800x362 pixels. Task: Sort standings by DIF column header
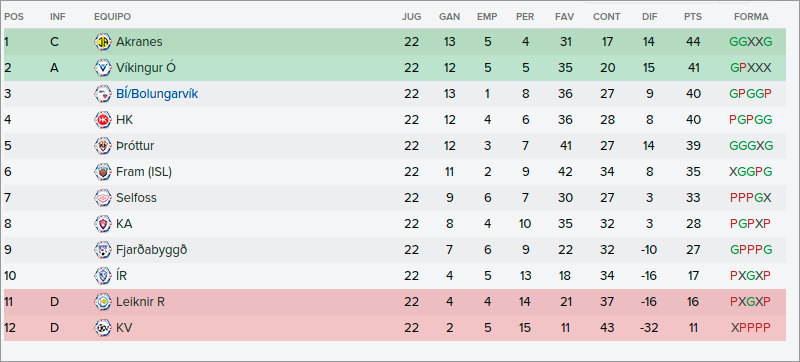pos(650,17)
